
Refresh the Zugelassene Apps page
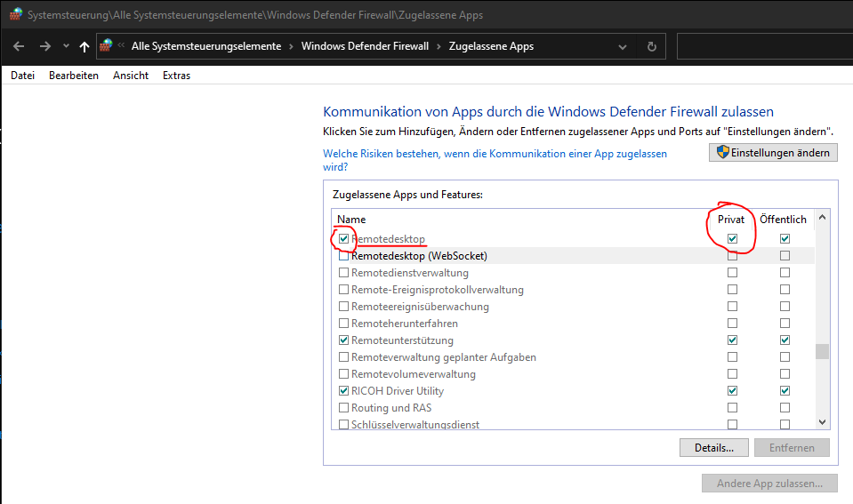(652, 47)
